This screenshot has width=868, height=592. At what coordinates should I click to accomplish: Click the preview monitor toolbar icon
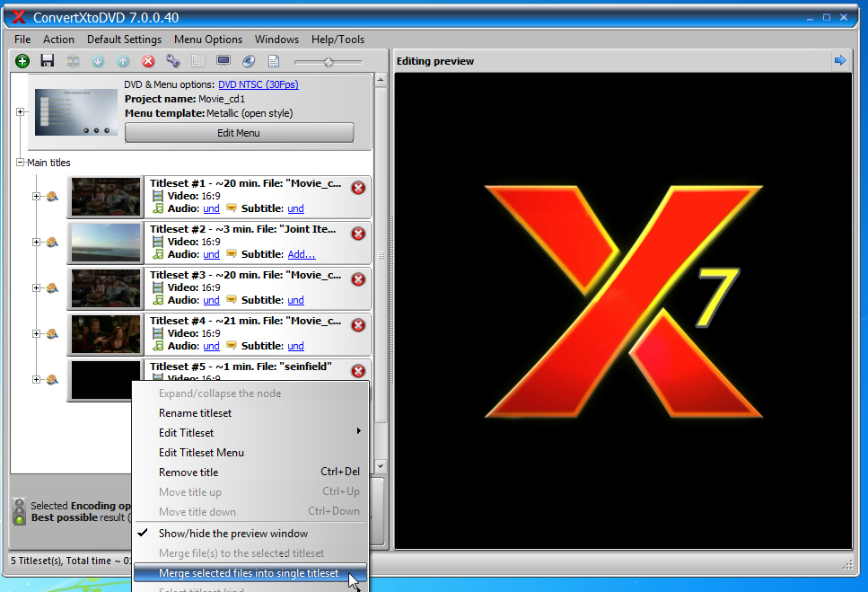coord(224,61)
